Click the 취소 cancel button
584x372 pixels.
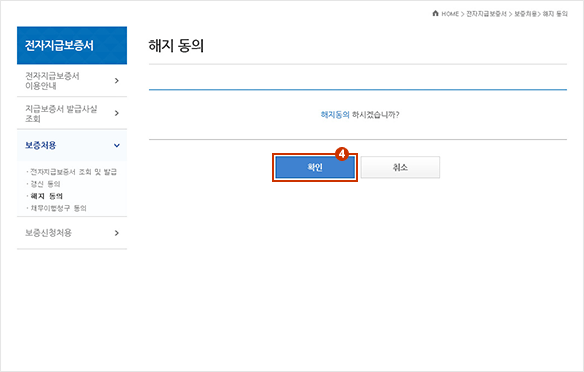[x=400, y=167]
